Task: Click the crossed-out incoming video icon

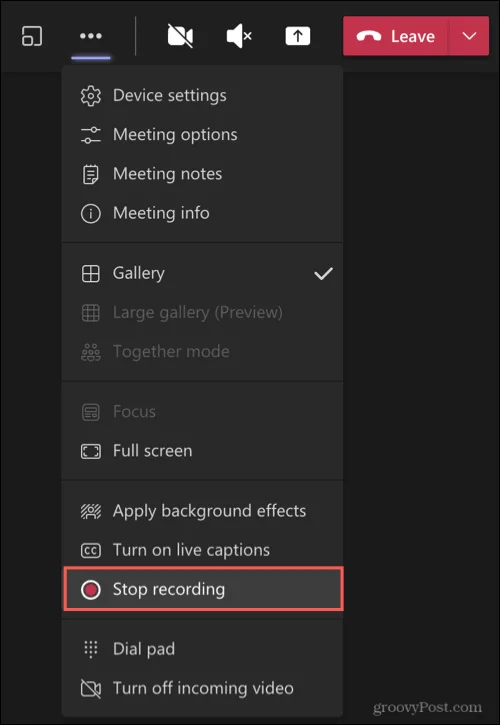Action: click(90, 688)
